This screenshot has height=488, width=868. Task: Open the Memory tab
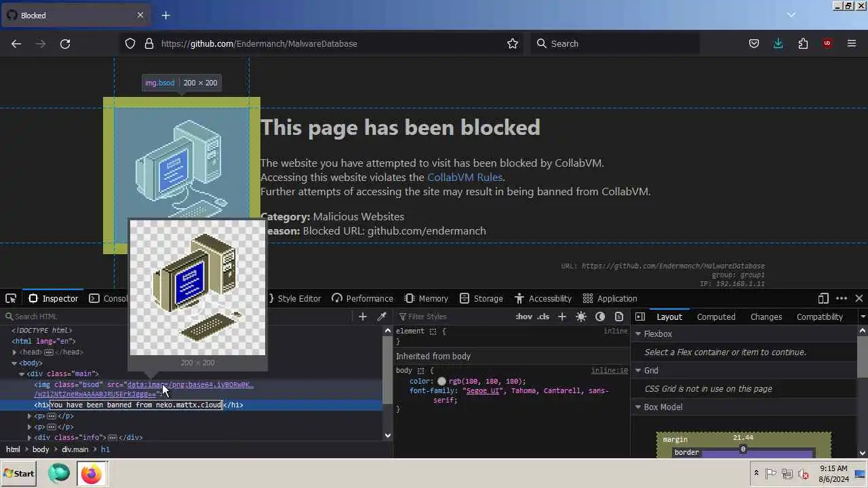(427, 298)
